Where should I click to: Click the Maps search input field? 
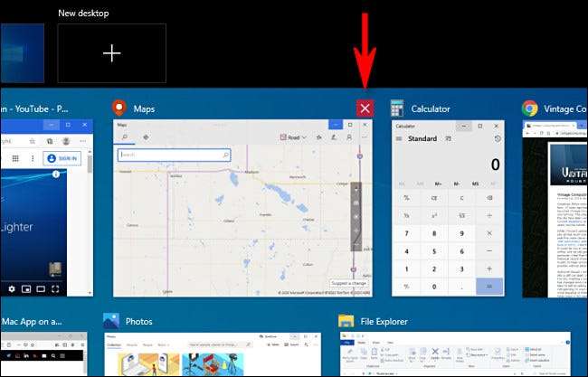click(174, 155)
